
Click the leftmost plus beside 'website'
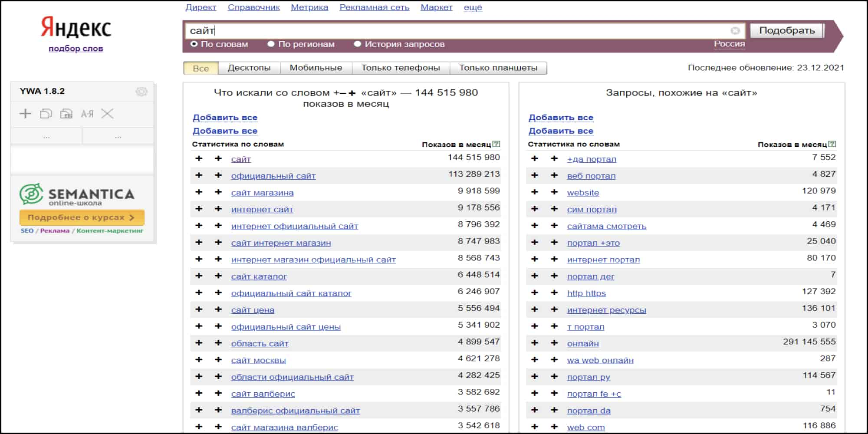tap(535, 192)
